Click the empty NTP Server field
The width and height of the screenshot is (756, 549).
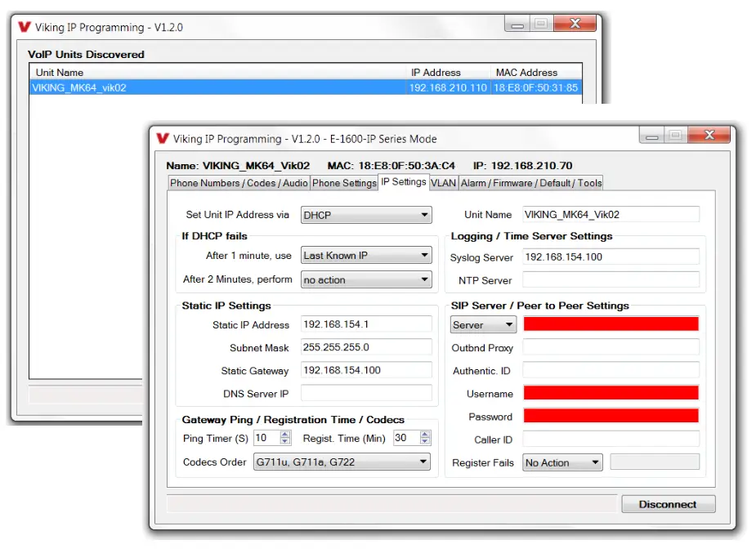click(611, 280)
